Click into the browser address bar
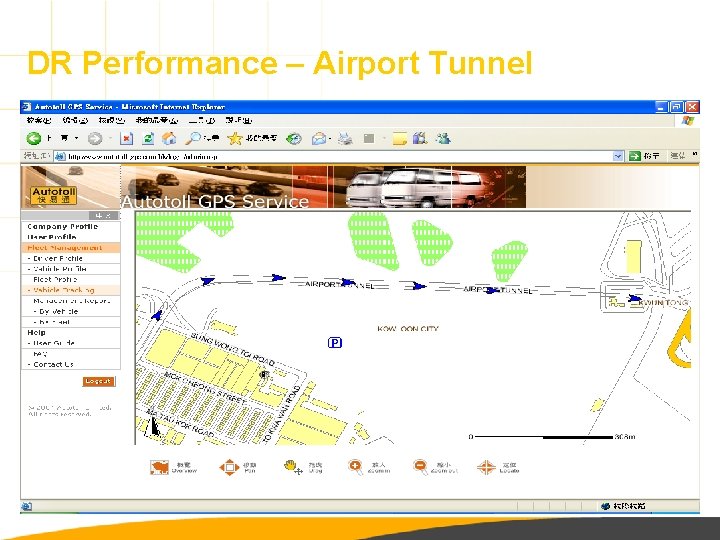Viewport: 720px width, 540px height. coord(338,157)
